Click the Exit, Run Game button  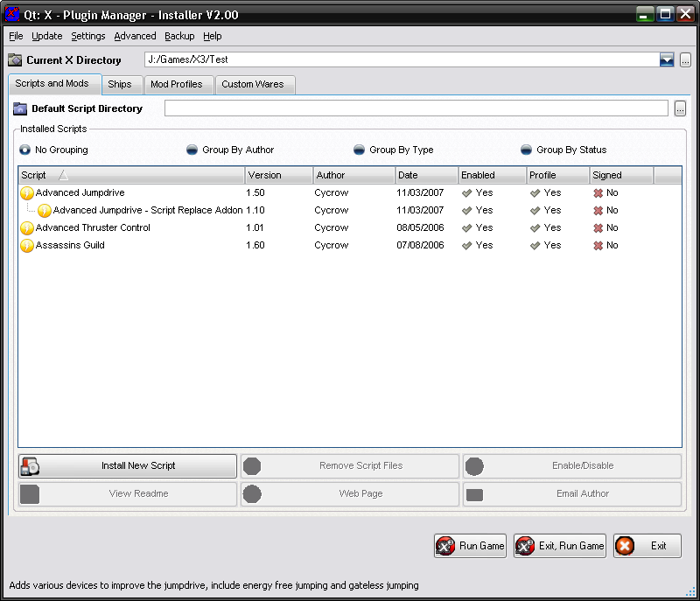coord(560,546)
